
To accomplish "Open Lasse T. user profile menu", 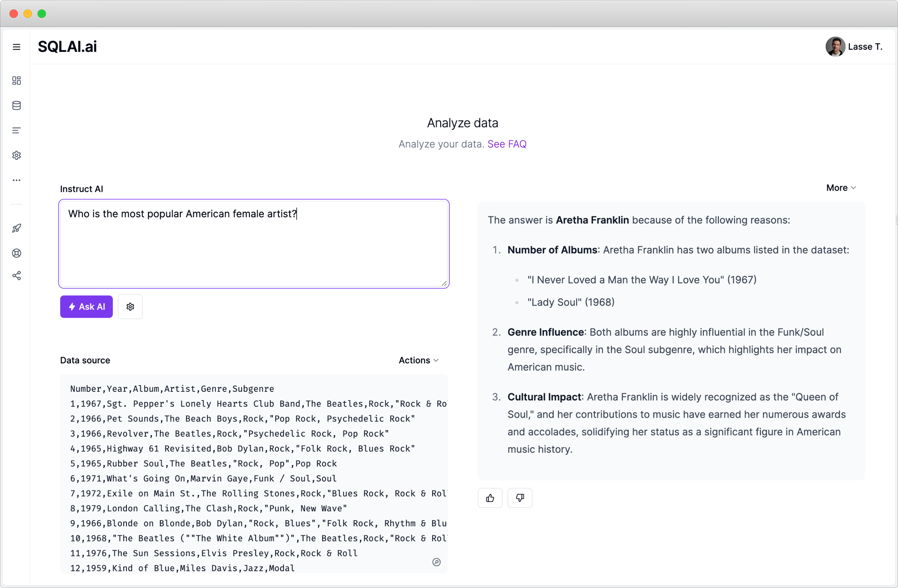I will (x=853, y=47).
